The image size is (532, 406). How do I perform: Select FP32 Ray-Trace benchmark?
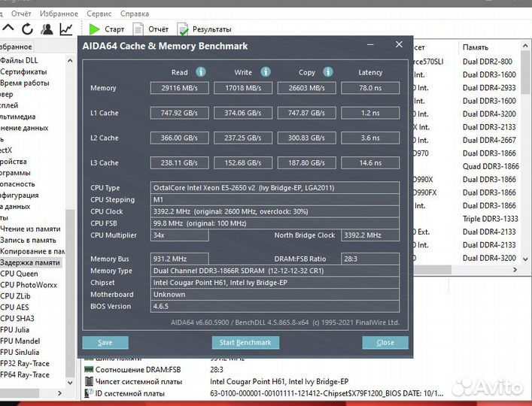[25, 363]
